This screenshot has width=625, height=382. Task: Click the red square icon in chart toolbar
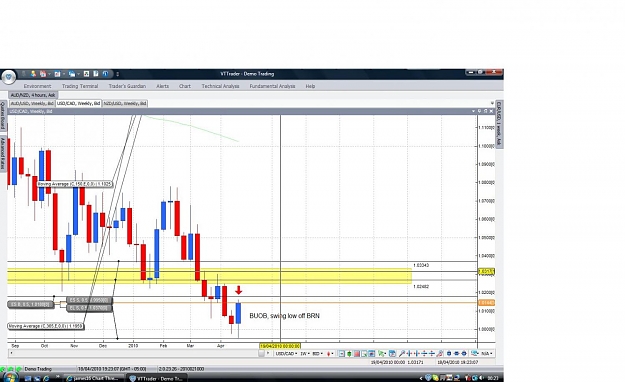[357, 354]
